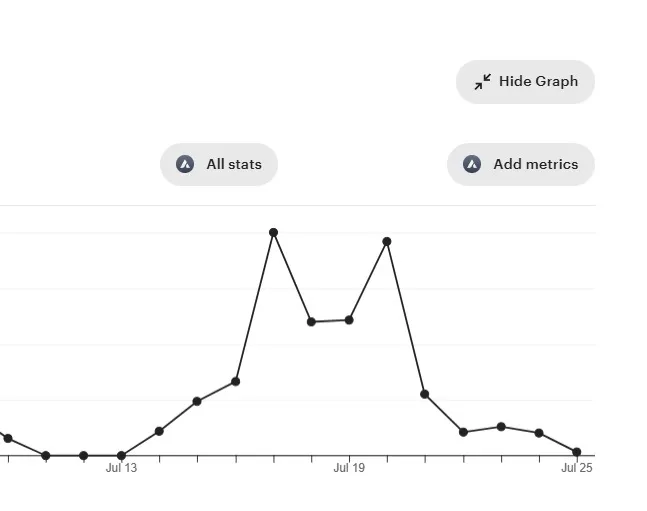Click the final data point at Jul 25
Viewport: 647px width, 511px height.
point(577,452)
